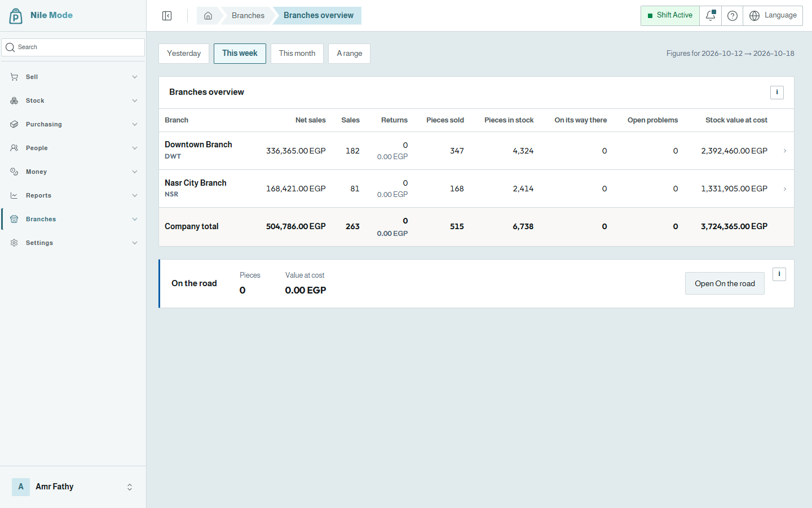Click the Shift Active status button
The width and height of the screenshot is (812, 508).
coord(670,16)
